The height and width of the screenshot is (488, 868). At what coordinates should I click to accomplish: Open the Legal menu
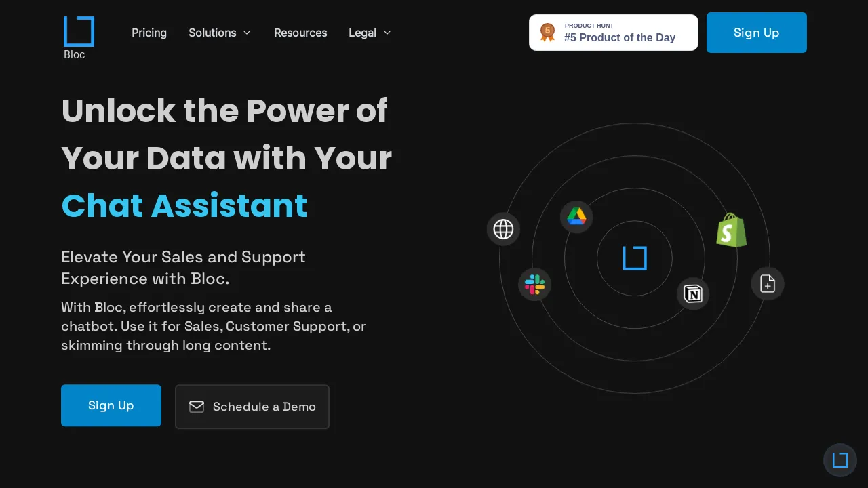[370, 33]
